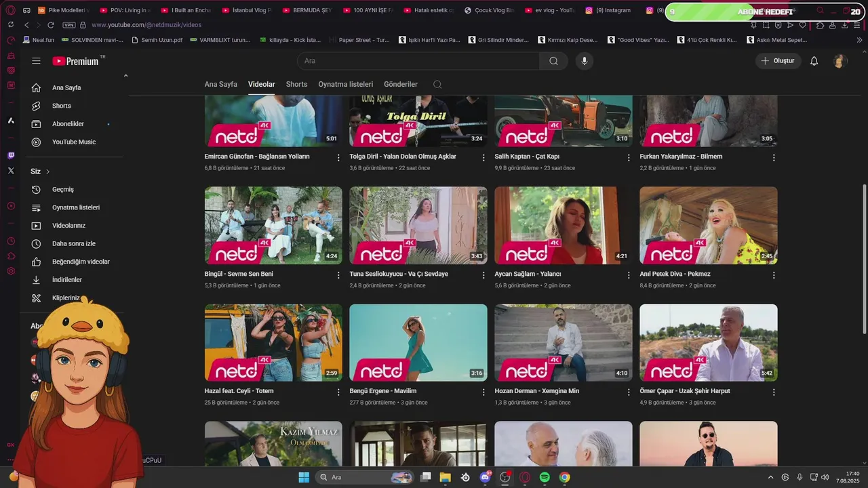Viewport: 868px width, 488px height.
Task: Click the YouTube Ara search field
Action: tap(418, 61)
